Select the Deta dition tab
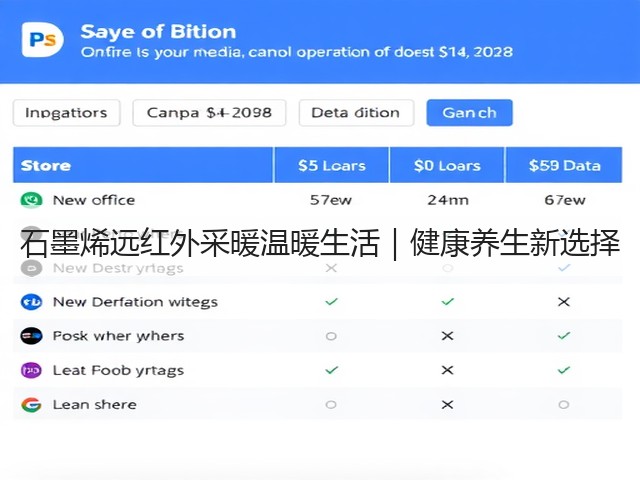 coord(356,113)
